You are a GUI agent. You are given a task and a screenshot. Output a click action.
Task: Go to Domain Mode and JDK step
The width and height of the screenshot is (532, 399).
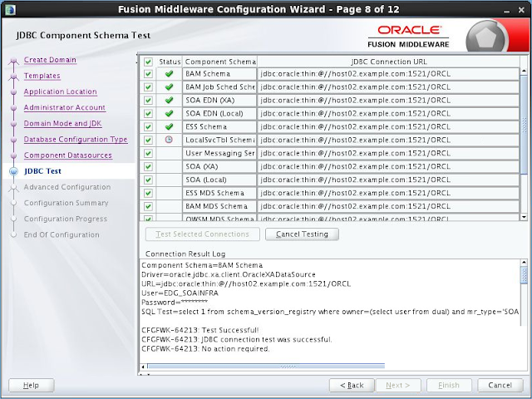(x=63, y=124)
